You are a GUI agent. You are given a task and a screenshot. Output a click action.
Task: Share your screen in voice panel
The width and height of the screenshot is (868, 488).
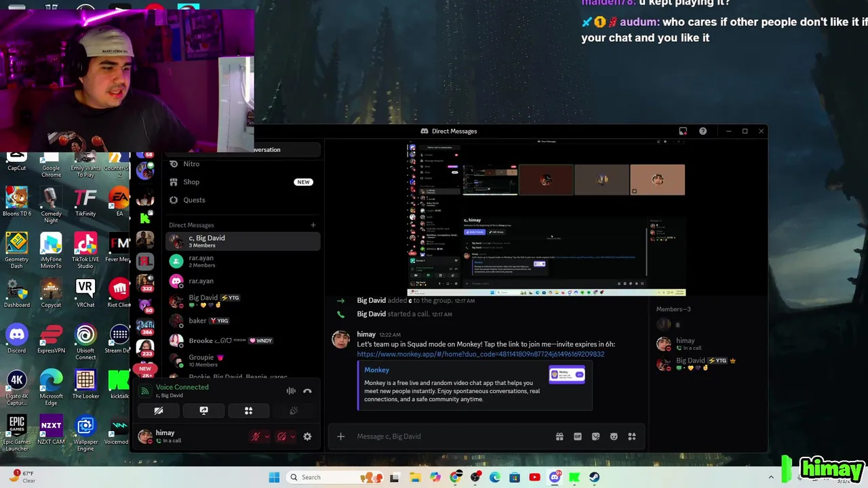pos(203,411)
